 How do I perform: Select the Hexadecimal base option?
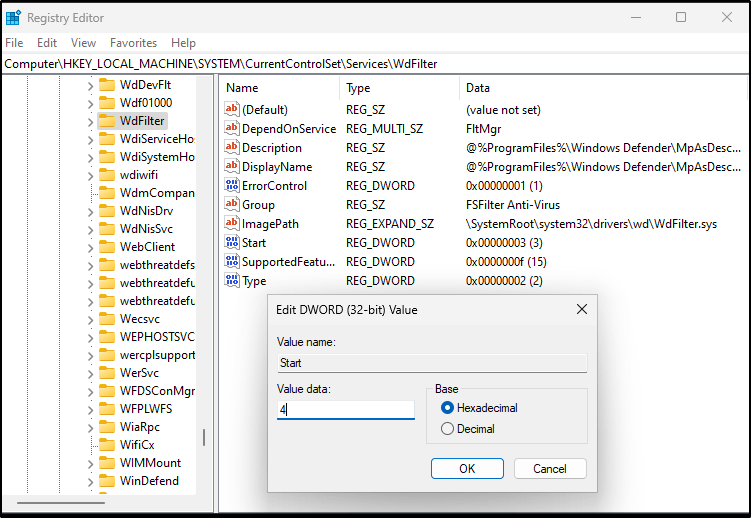coord(447,408)
